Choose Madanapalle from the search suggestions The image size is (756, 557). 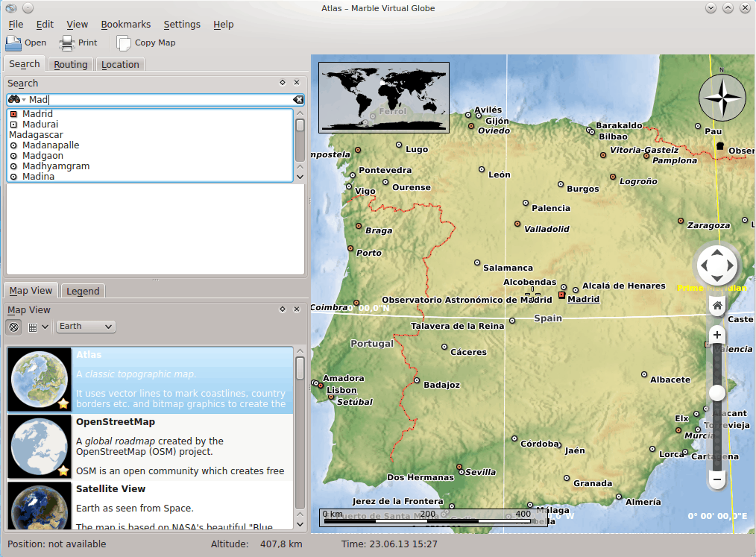tap(149, 145)
